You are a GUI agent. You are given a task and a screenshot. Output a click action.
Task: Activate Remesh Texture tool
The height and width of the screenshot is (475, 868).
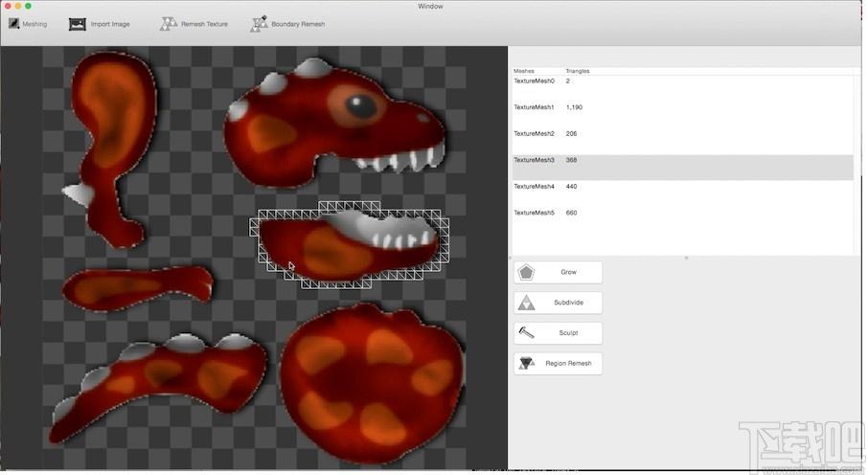tap(169, 24)
